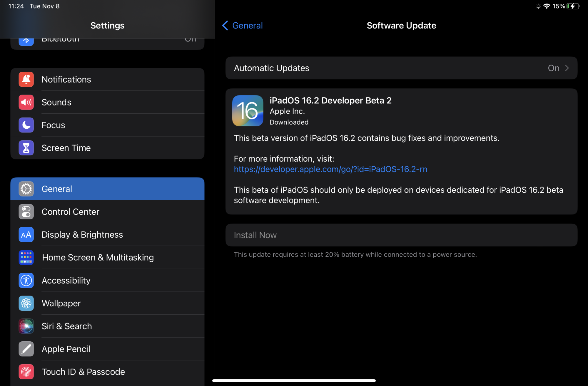Tap the Wi-Fi status icon
Screen dimensions: 588x386
pyautogui.click(x=547, y=6)
